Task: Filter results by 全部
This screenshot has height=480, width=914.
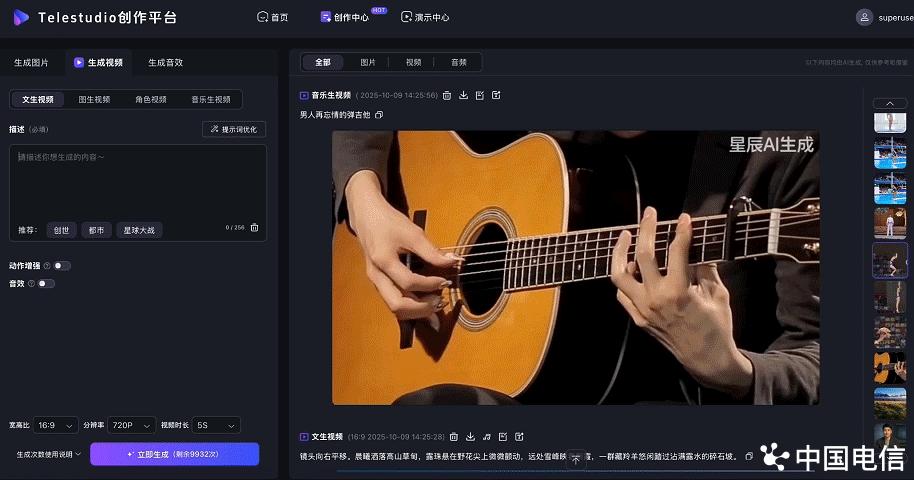Action: [x=323, y=62]
